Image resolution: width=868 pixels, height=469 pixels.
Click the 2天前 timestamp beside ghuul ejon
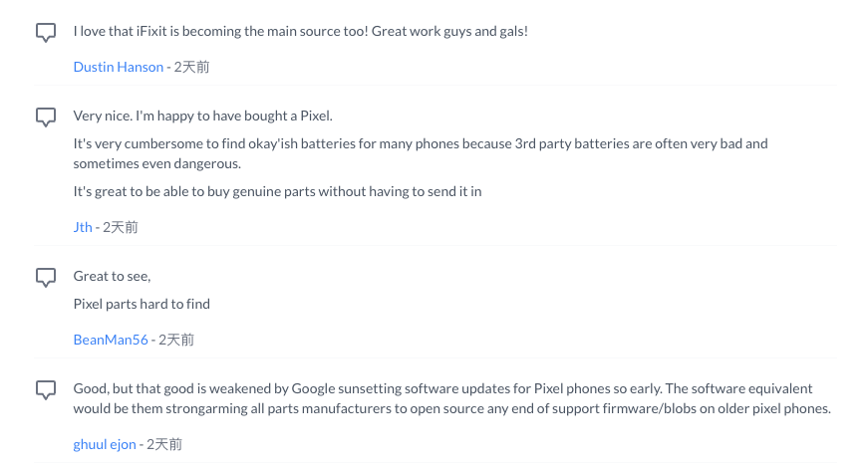tap(164, 444)
